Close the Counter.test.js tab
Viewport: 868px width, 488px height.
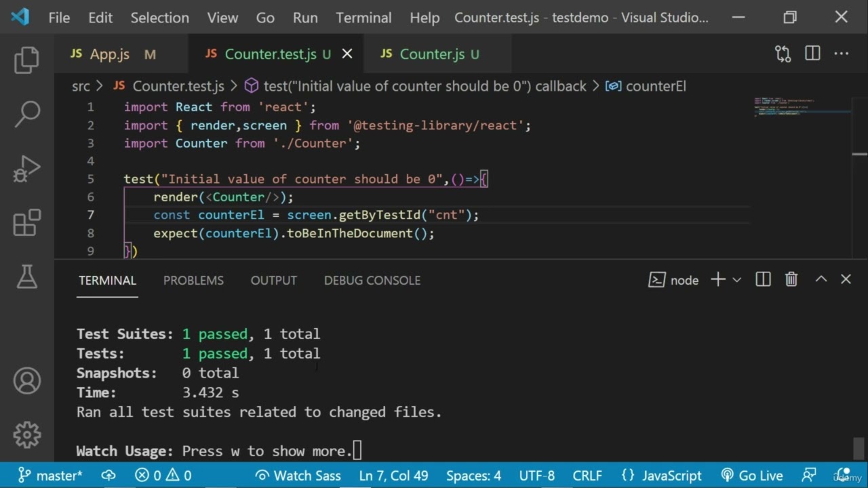pyautogui.click(x=347, y=54)
